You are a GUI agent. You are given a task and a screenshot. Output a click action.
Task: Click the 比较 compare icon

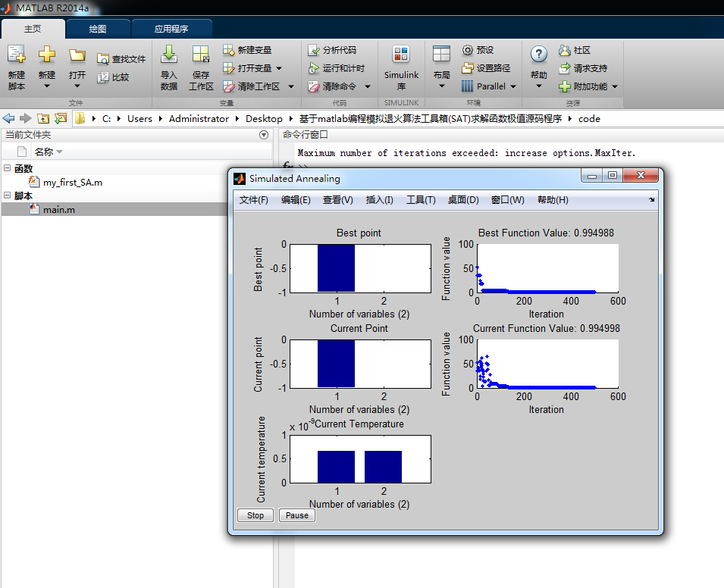pos(102,77)
